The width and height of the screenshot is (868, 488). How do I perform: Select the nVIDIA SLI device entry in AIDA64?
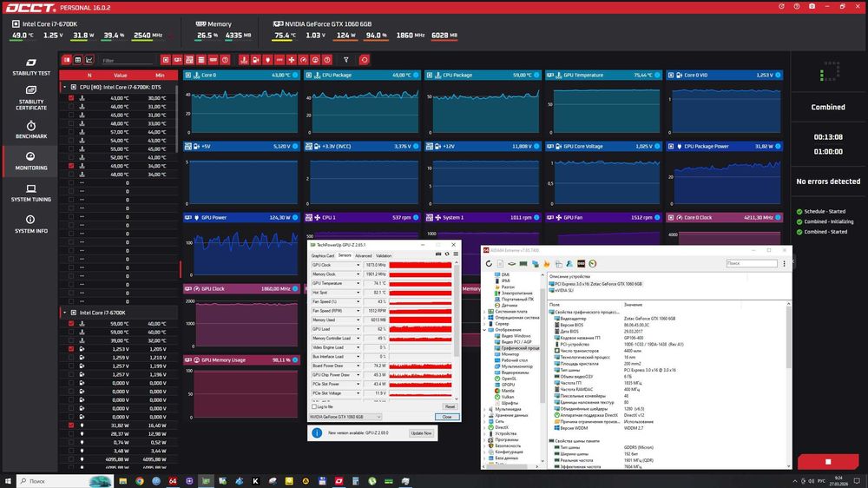point(564,290)
